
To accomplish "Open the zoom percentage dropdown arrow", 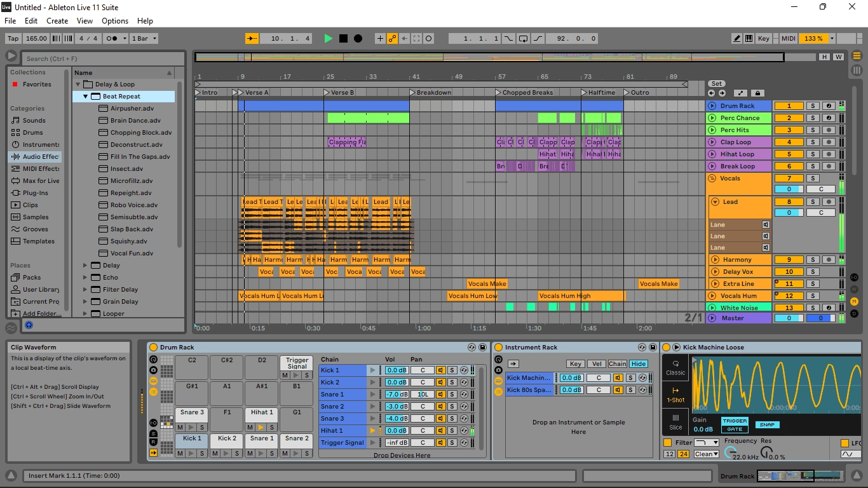I will coord(832,39).
